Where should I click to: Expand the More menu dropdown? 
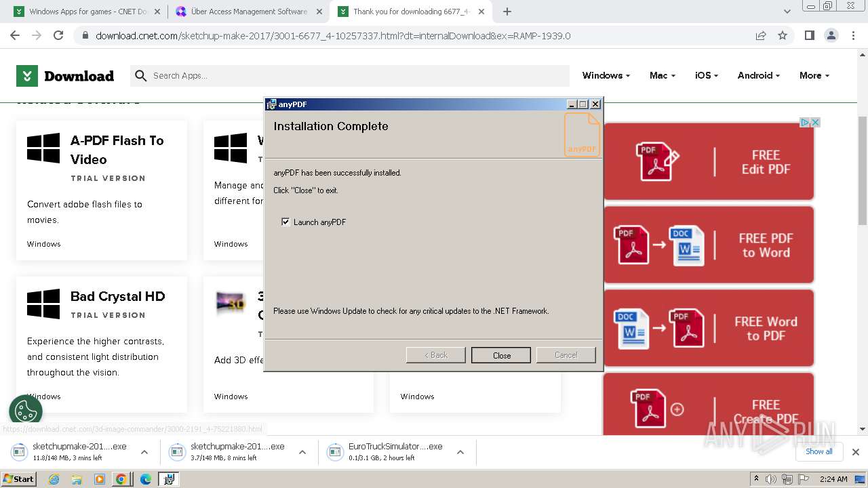pos(814,75)
